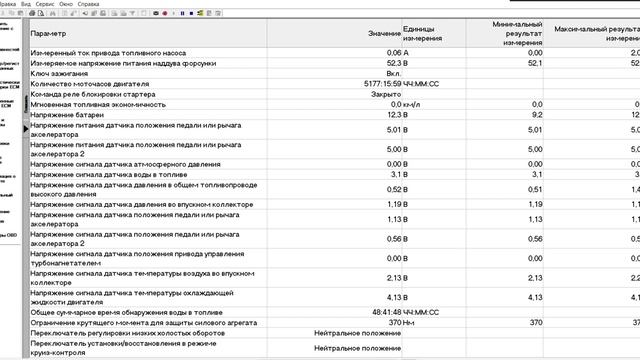This screenshot has width=640, height=360.
Task: Select row привода управления турбонагнетателем
Action: [x=335, y=258]
